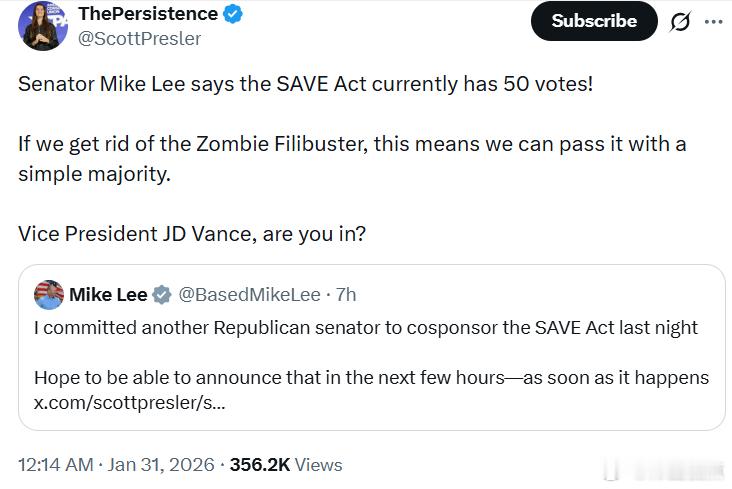The height and width of the screenshot is (489, 732).
Task: Click ThePersistence's blue verified badge
Action: [x=234, y=14]
